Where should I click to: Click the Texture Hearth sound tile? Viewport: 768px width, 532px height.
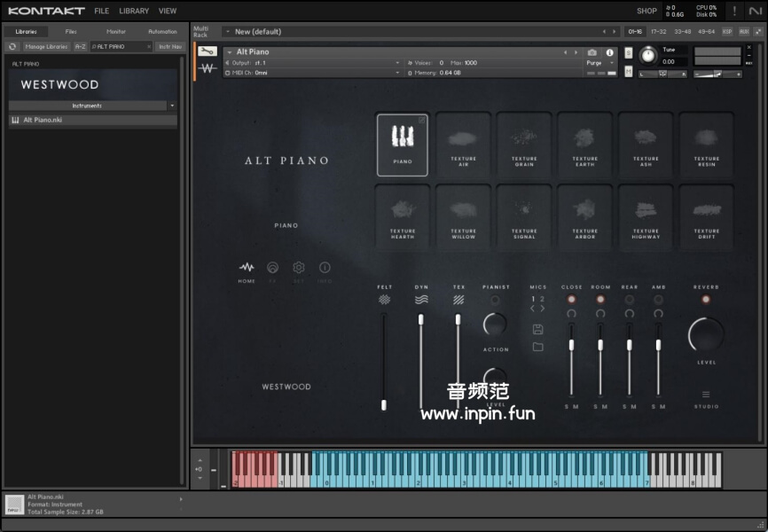point(403,216)
